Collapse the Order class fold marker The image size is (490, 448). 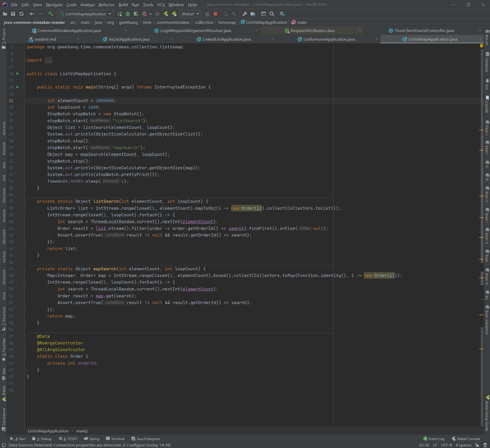tap(25, 357)
